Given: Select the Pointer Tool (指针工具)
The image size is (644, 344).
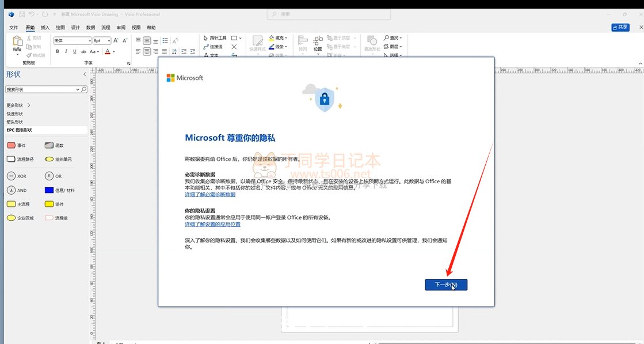Looking at the screenshot, I should coord(215,38).
